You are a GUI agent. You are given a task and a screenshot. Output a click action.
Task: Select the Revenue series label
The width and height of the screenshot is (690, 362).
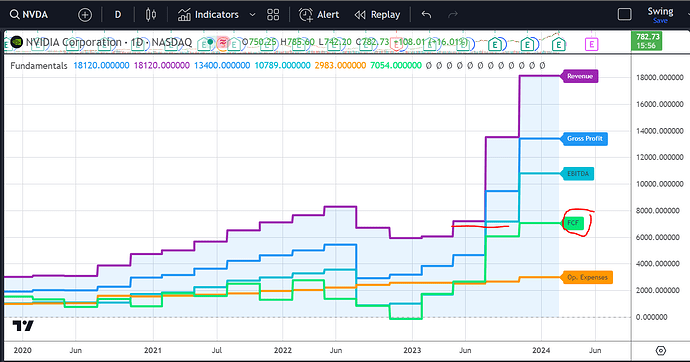(579, 76)
